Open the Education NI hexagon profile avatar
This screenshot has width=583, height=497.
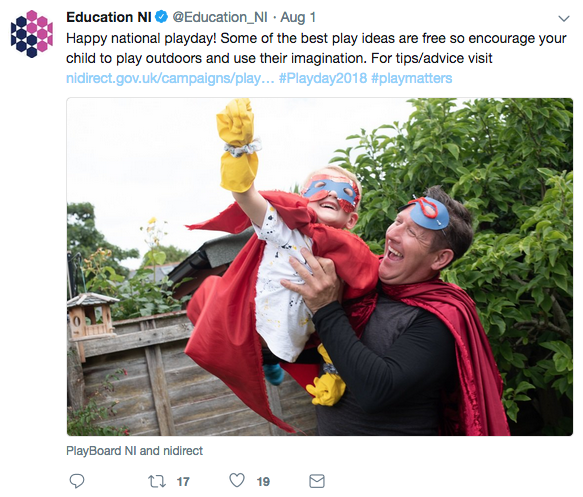[32, 34]
